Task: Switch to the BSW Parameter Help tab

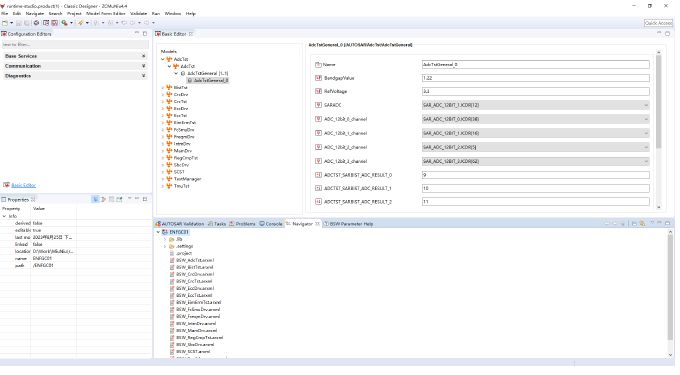Action: (x=348, y=224)
